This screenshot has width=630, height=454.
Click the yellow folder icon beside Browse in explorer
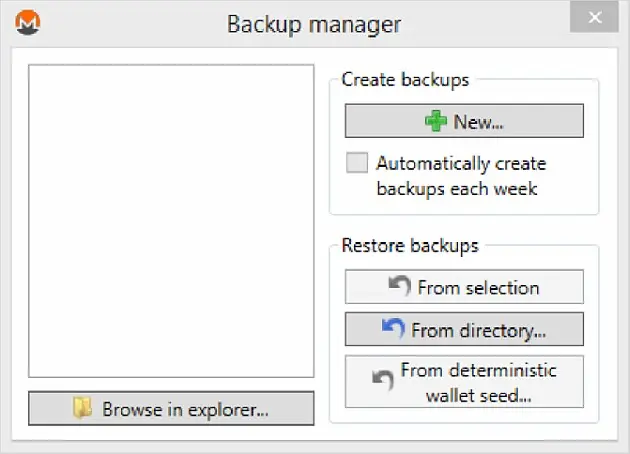click(82, 408)
